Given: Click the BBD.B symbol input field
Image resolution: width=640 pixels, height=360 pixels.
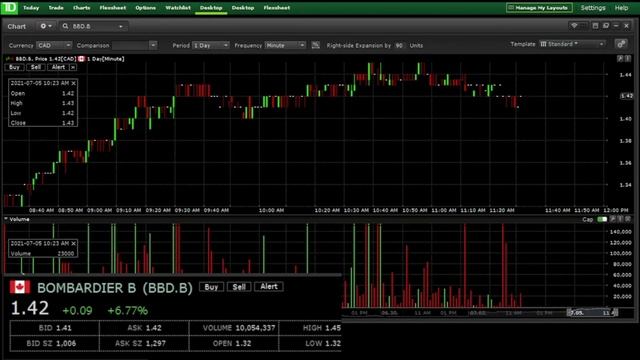Looking at the screenshot, I should pyautogui.click(x=94, y=26).
